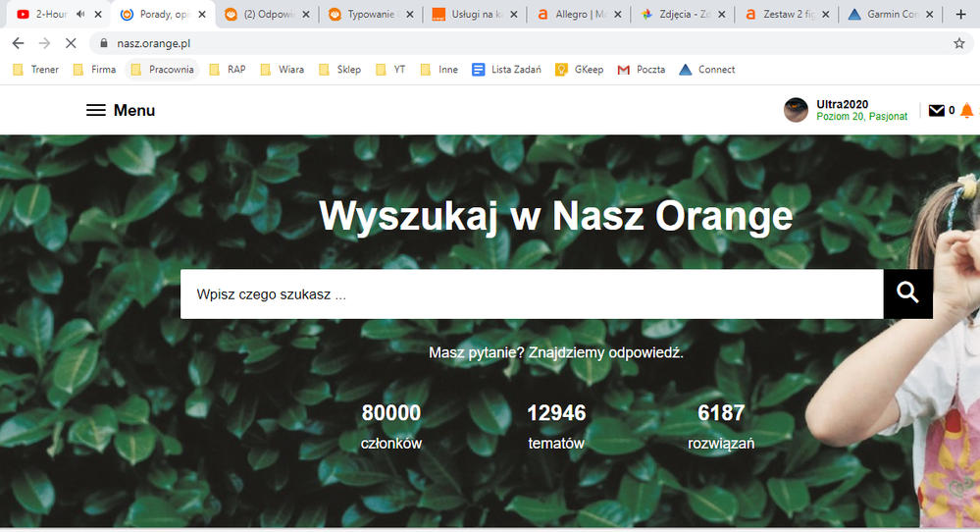This screenshot has width=980, height=532.
Task: Click the orange notifications bell
Action: [966, 111]
